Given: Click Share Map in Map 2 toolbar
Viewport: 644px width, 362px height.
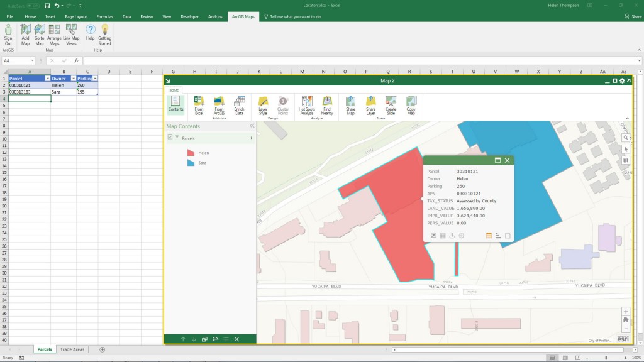Looking at the screenshot, I should tap(350, 106).
